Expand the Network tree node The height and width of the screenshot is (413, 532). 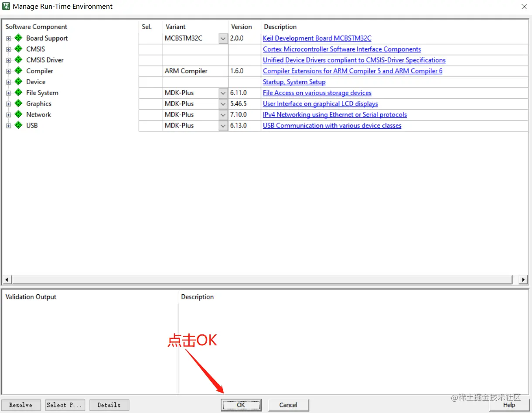(8, 115)
